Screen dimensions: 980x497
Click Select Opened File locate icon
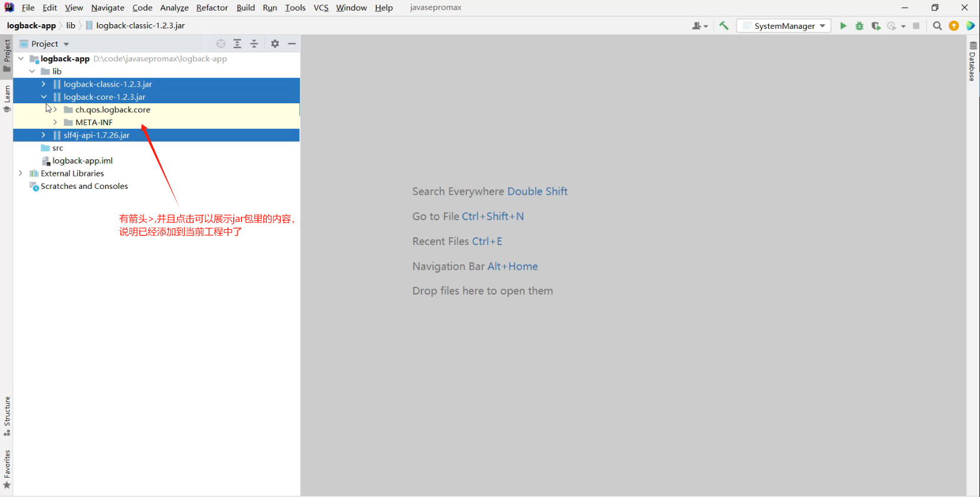221,44
